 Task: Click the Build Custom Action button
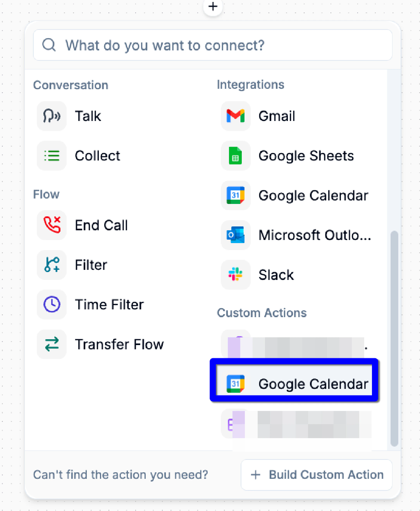coord(317,475)
